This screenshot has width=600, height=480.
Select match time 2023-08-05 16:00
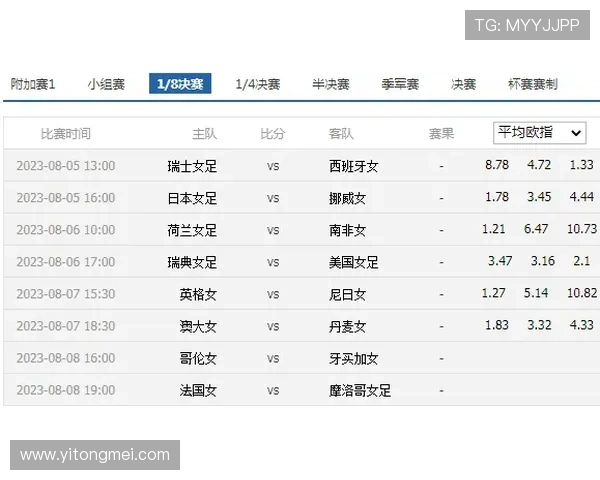[x=66, y=198]
